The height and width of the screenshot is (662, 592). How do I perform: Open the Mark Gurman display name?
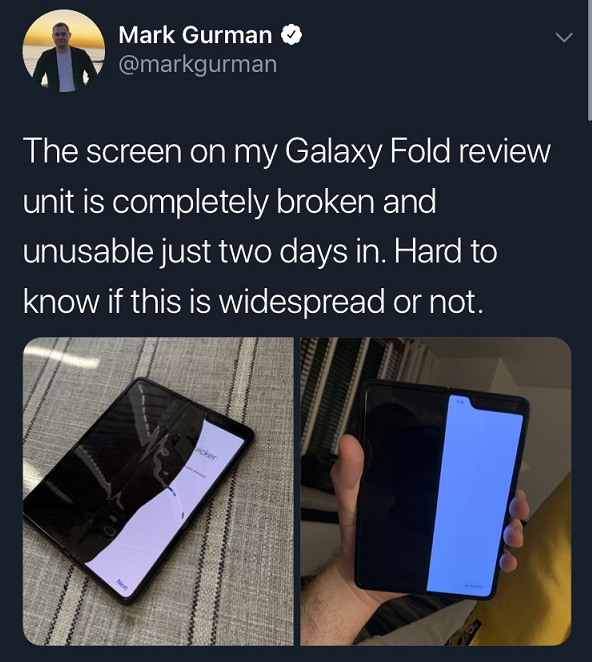click(195, 35)
